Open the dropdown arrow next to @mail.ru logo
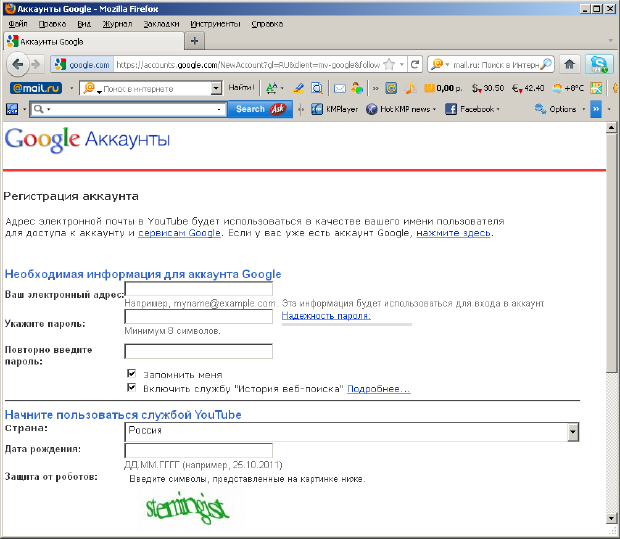 point(72,88)
